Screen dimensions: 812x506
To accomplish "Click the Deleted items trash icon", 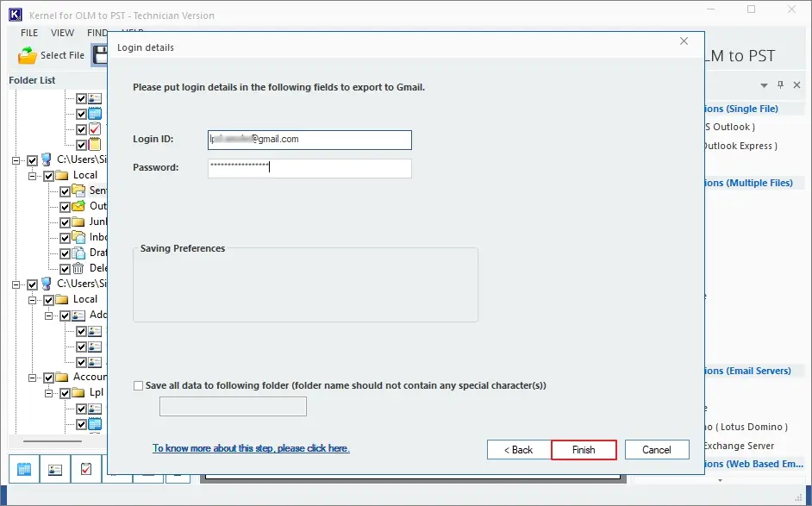I will click(78, 268).
